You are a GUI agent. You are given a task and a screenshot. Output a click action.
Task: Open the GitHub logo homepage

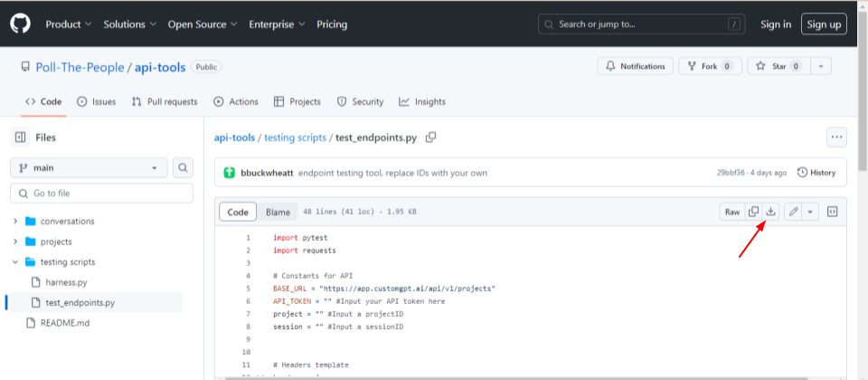(x=21, y=24)
